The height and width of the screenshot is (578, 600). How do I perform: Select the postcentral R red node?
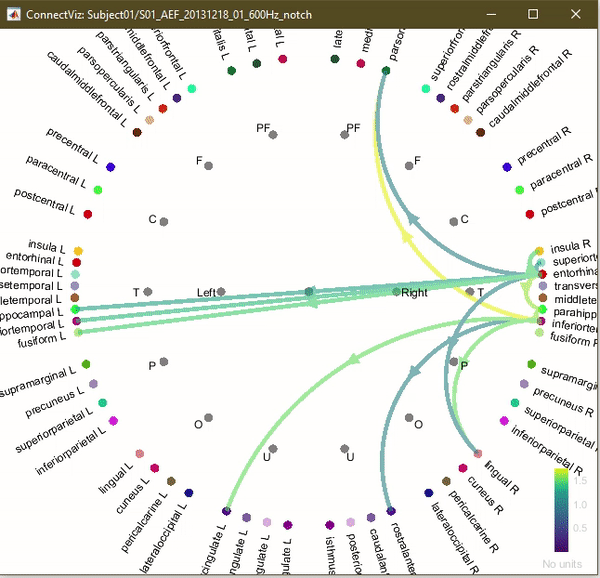(530, 214)
